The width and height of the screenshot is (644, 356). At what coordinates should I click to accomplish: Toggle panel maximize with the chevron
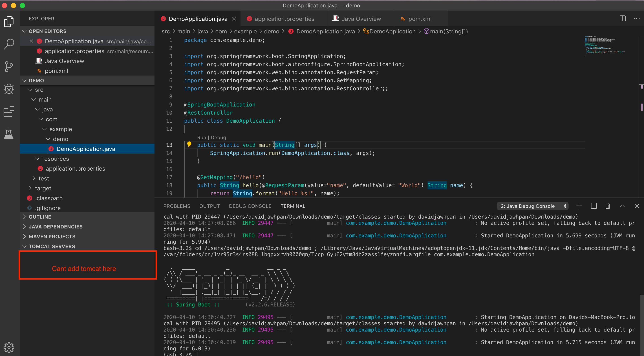[x=623, y=206]
